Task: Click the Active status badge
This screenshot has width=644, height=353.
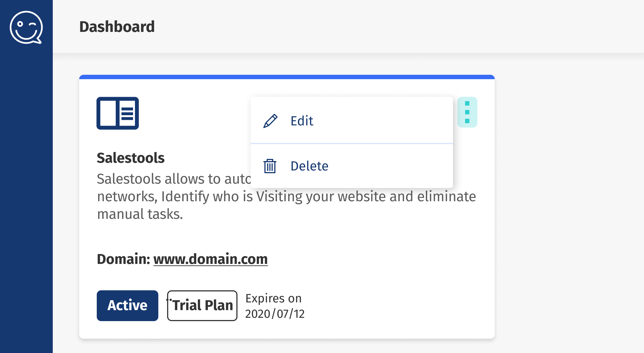Action: [x=128, y=305]
